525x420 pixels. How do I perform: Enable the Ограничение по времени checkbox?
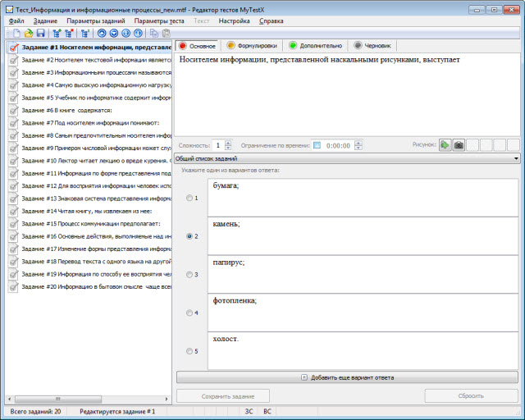pos(317,145)
